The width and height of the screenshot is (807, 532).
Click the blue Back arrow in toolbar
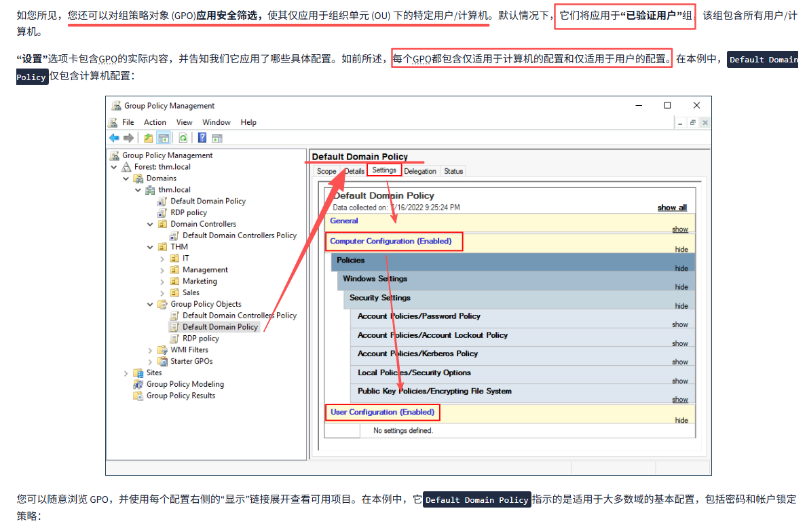pos(114,138)
